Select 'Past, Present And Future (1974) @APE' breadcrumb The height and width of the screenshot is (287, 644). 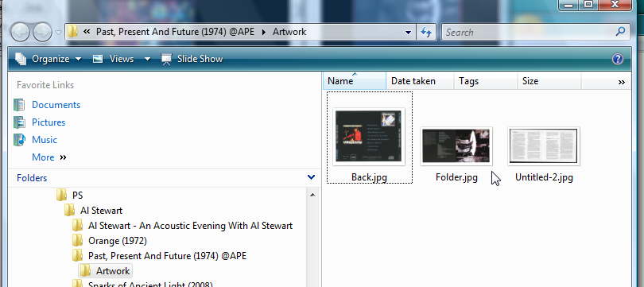pos(177,32)
